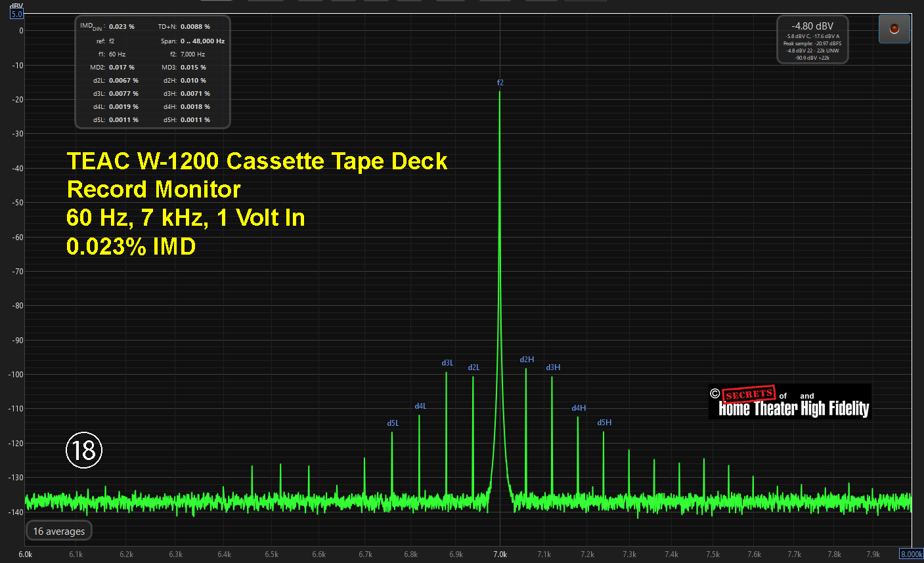Click the TD+N 0.0088 % value
The width and height of the screenshot is (924, 563).
pos(195,26)
